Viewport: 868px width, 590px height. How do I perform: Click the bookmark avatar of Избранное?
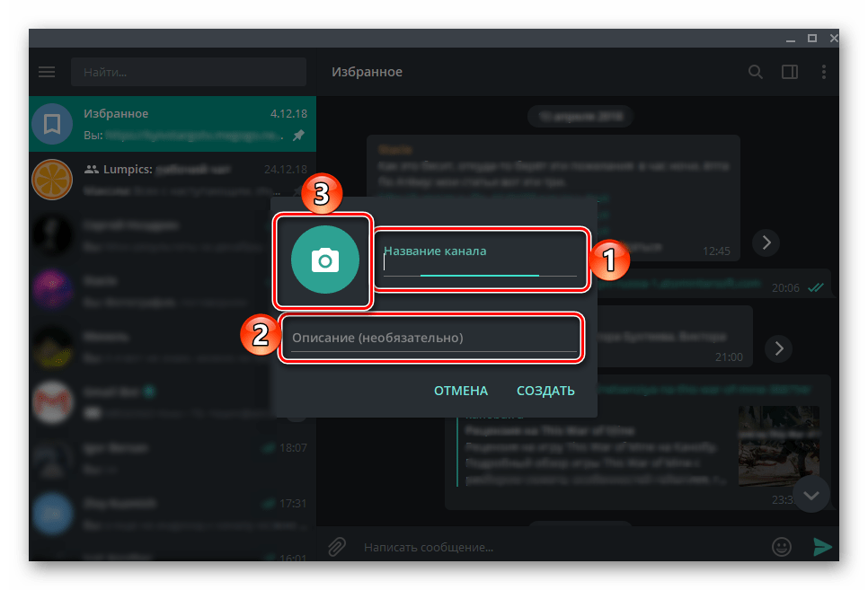pyautogui.click(x=52, y=124)
